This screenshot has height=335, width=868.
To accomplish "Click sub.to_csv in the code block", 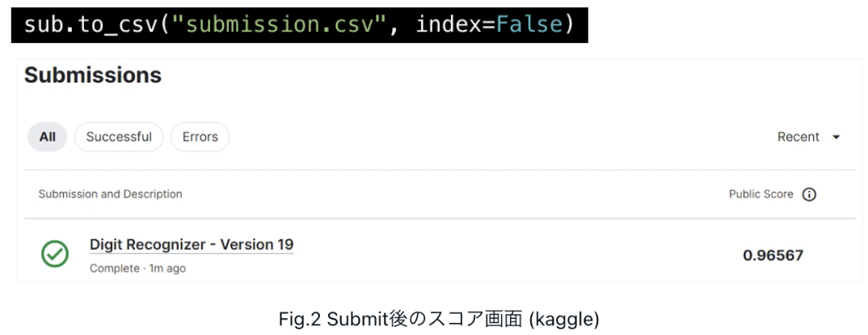I will pyautogui.click(x=91, y=25).
